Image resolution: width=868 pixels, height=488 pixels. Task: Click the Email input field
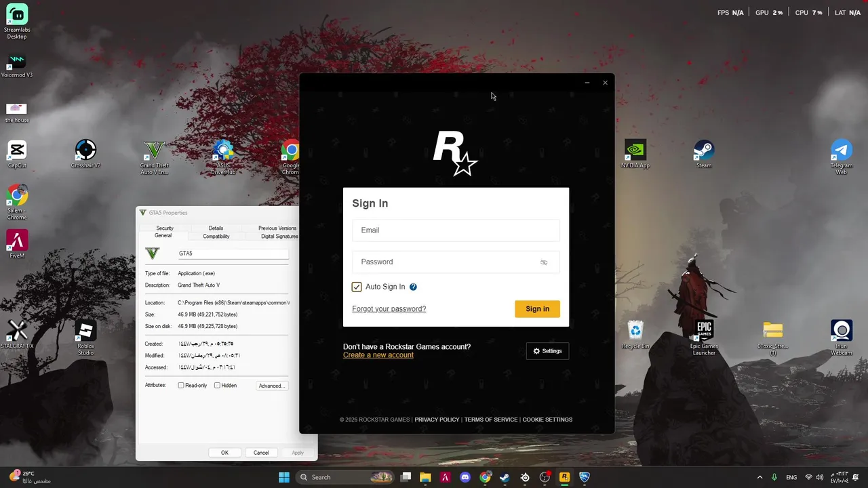pos(456,230)
